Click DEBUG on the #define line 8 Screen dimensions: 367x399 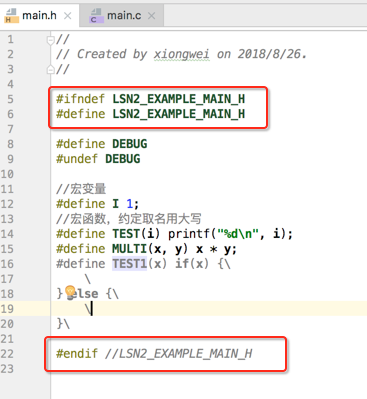[130, 144]
